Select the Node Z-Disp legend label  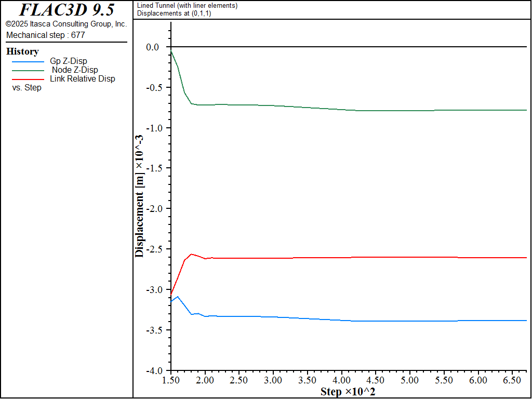[75, 70]
